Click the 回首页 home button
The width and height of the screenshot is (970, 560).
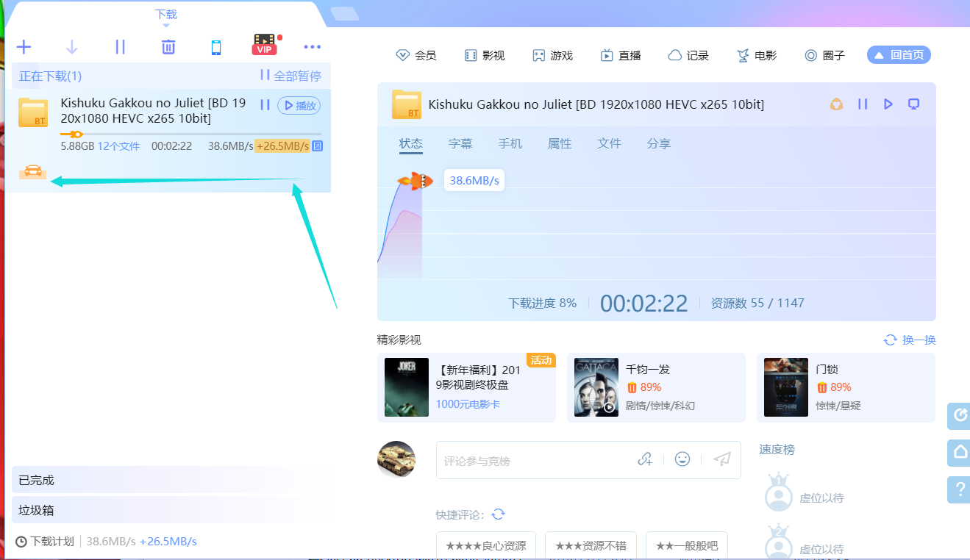(x=899, y=54)
